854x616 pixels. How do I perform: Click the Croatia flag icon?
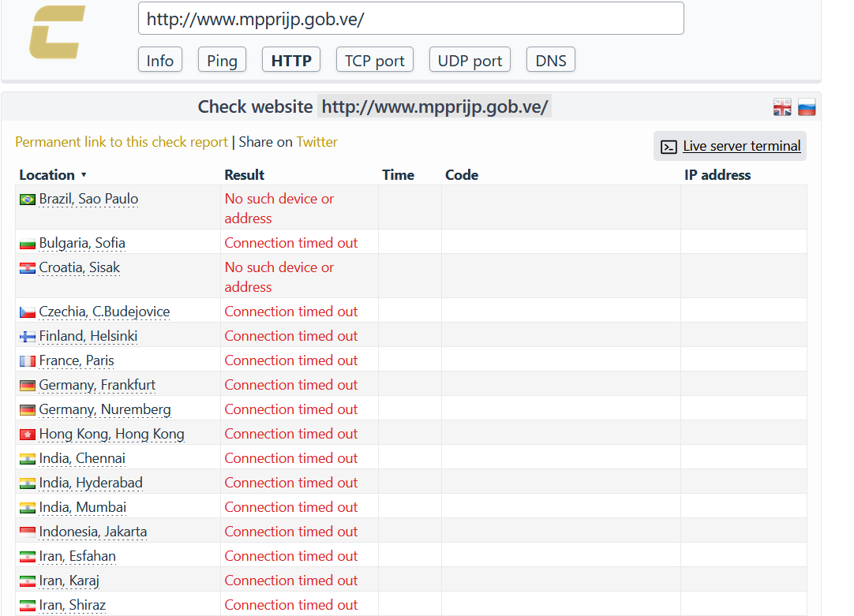point(28,268)
